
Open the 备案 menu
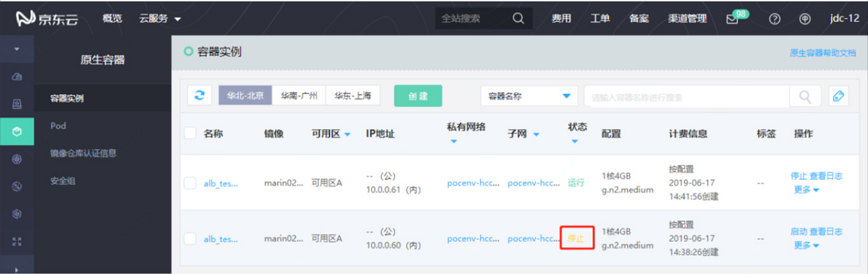tap(639, 18)
